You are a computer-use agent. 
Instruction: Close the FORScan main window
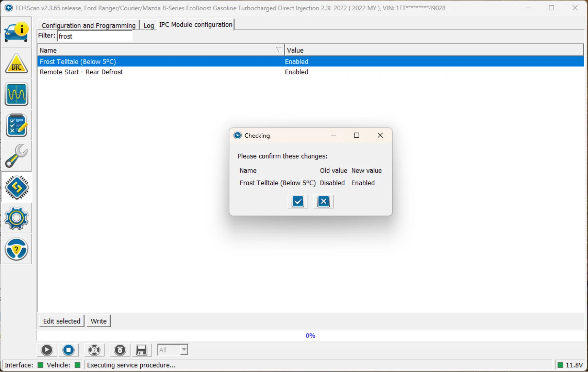575,8
